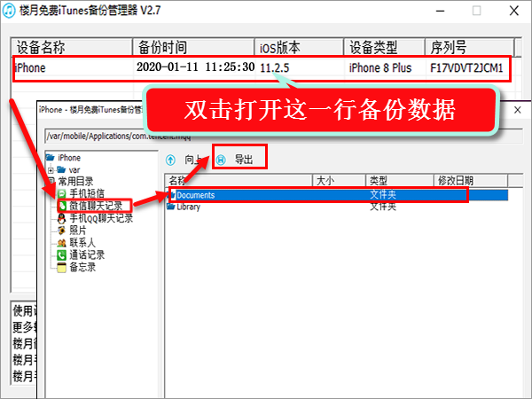Select the 照片 tree entry label

pos(78,230)
